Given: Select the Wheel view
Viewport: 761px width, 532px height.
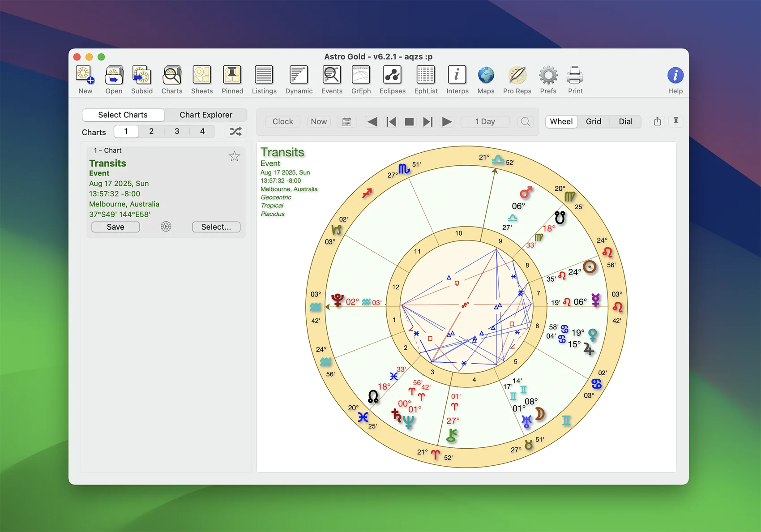Looking at the screenshot, I should pyautogui.click(x=561, y=121).
